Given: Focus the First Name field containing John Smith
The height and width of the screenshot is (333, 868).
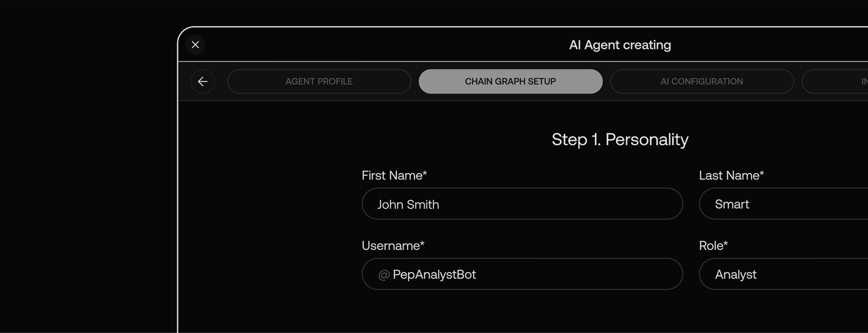Looking at the screenshot, I should (x=522, y=204).
